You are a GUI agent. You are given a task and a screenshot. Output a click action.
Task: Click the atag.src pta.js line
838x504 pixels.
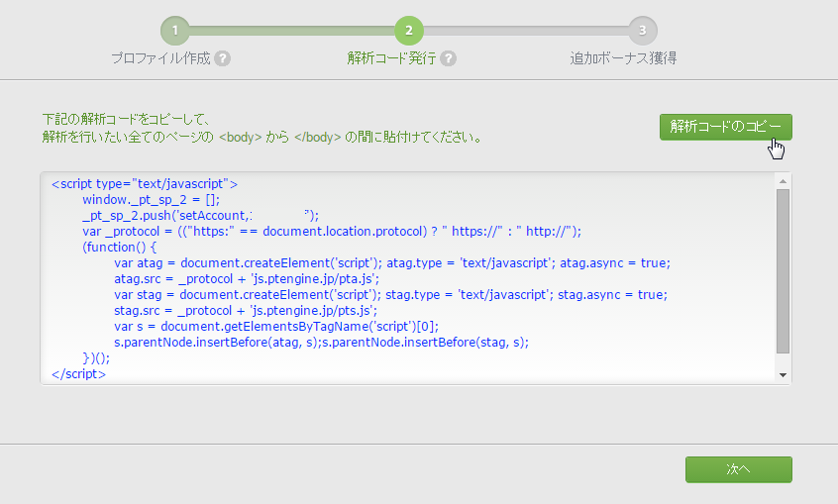[247, 279]
